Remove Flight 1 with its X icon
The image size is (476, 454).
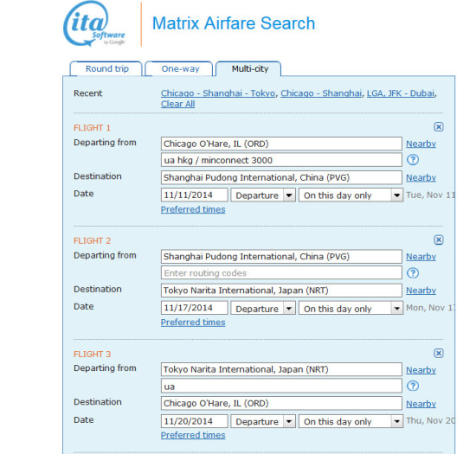point(439,127)
